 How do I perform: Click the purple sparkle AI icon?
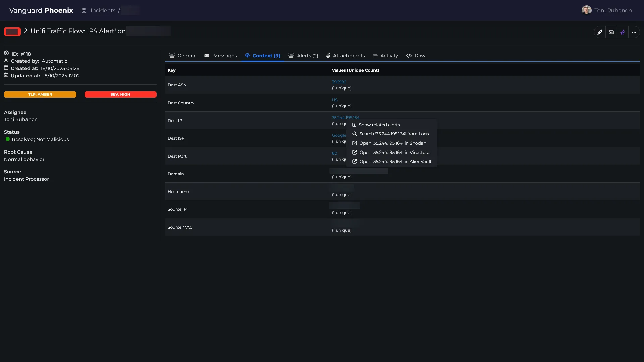point(623,32)
